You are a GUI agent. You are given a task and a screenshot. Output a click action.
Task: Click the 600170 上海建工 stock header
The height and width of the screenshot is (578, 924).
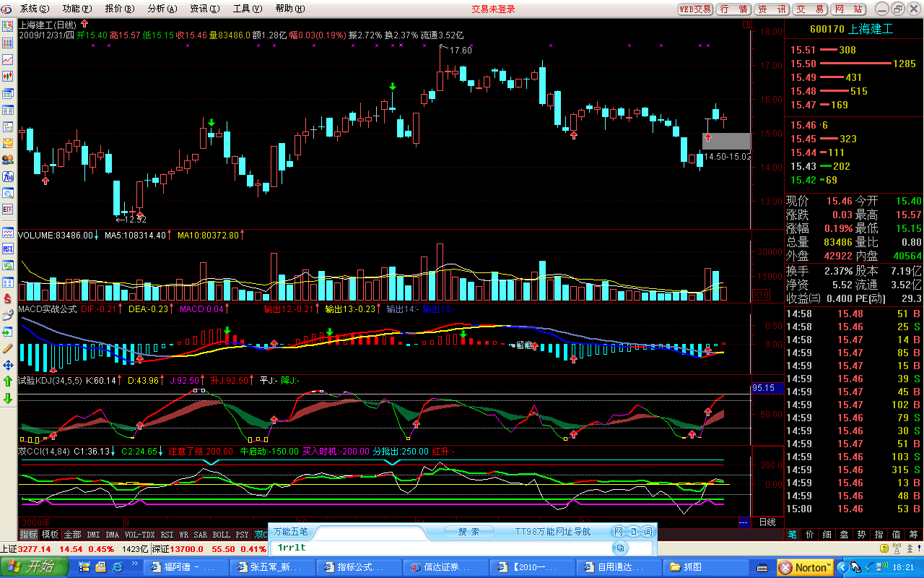851,29
